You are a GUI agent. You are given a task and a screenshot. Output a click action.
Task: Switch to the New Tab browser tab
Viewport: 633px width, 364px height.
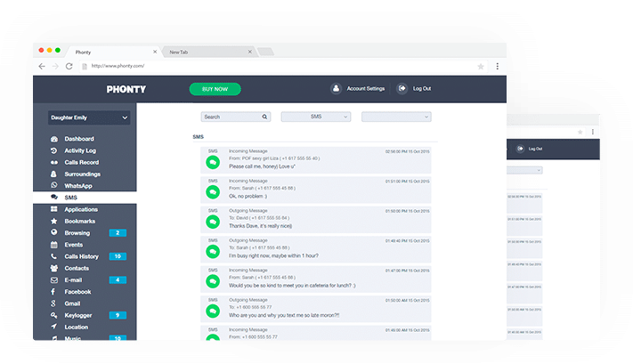click(208, 52)
